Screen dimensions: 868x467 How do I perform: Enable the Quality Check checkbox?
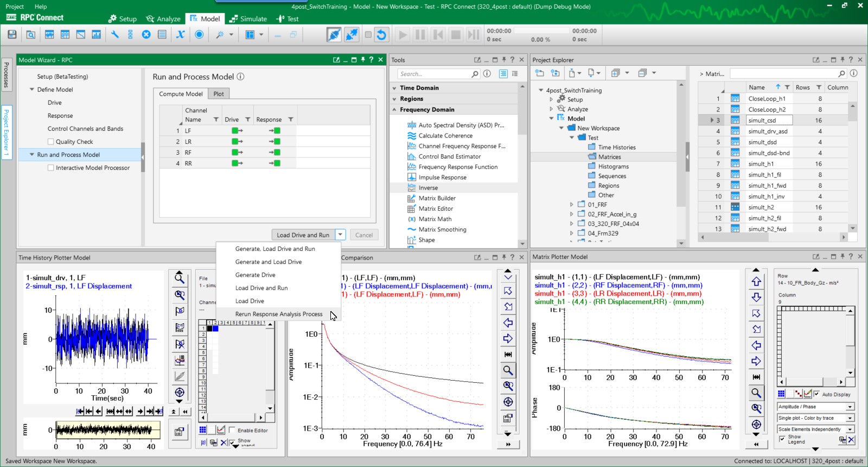coord(51,142)
